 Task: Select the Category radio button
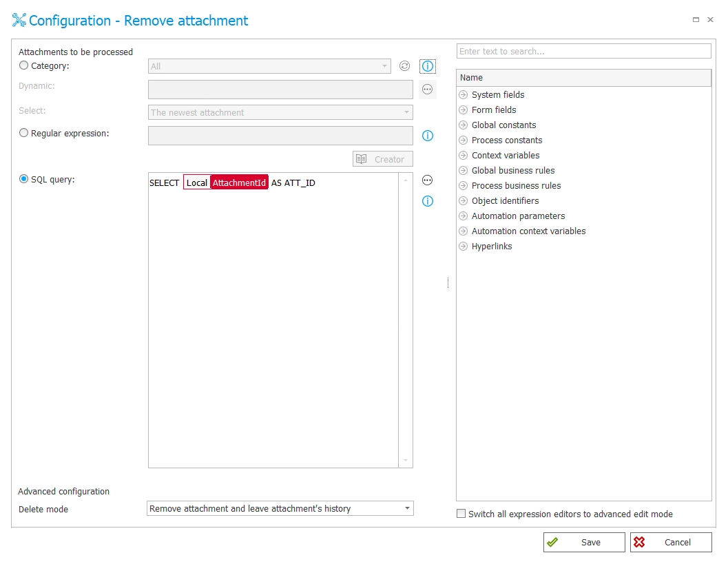[24, 66]
